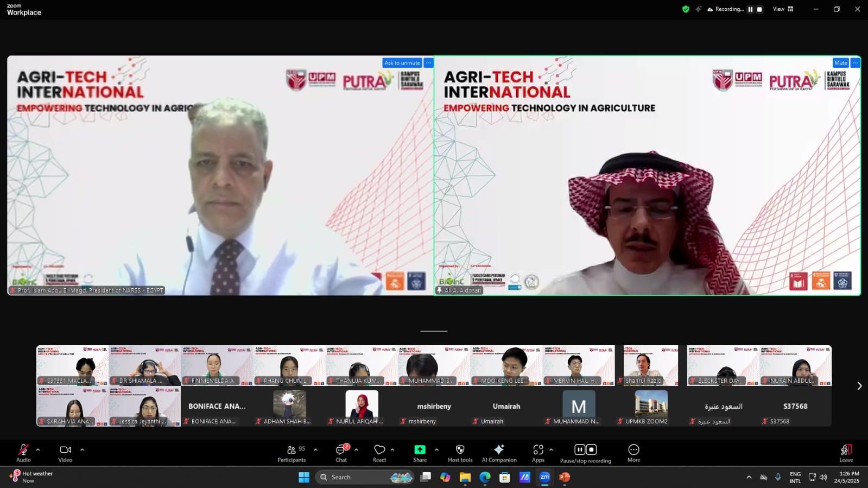This screenshot has height=488, width=868.
Task: Open the React emoji menu
Action: coord(379,453)
